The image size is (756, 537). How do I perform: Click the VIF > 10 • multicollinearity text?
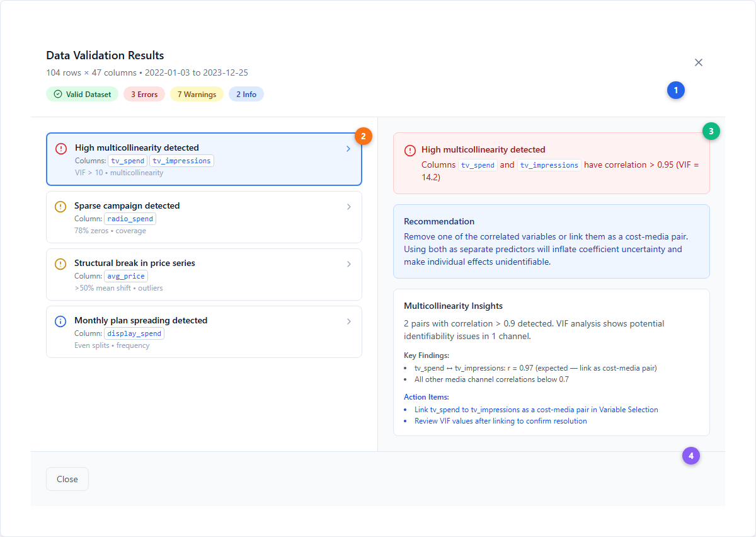pos(119,173)
